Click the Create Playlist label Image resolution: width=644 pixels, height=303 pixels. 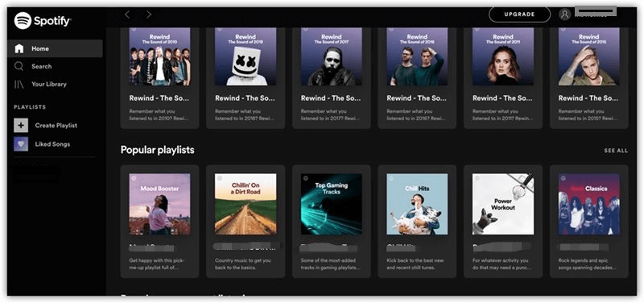[56, 126]
